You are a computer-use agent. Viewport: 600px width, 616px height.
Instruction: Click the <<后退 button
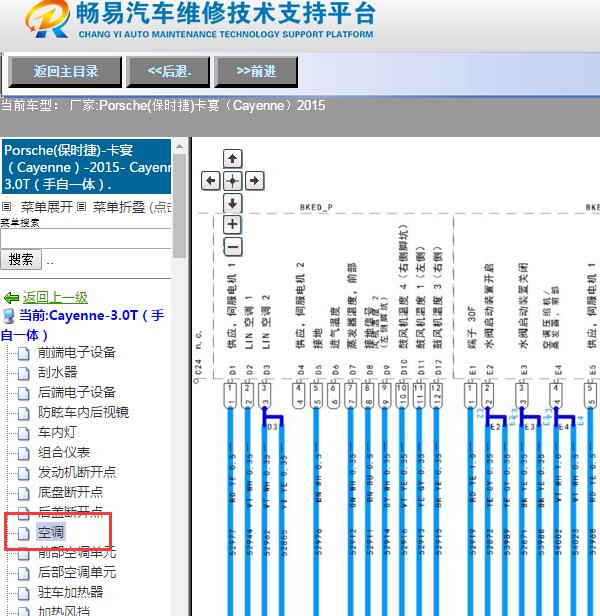tap(168, 72)
